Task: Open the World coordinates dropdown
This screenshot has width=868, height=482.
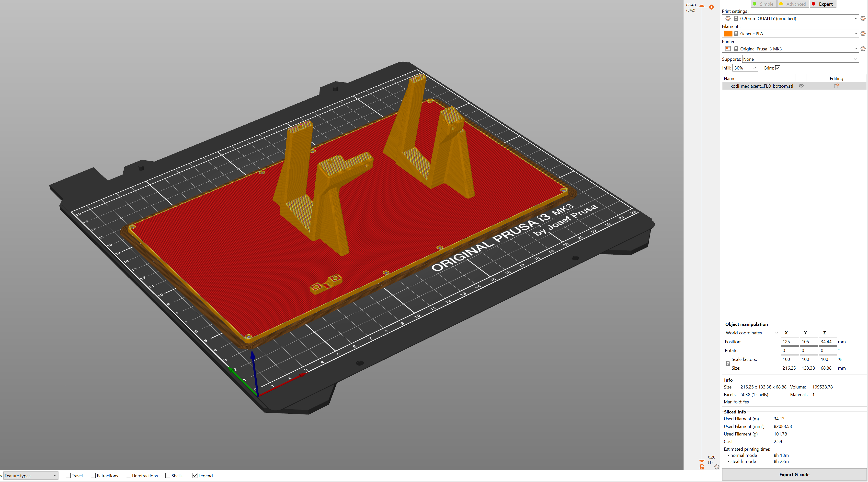Action: pyautogui.click(x=752, y=333)
